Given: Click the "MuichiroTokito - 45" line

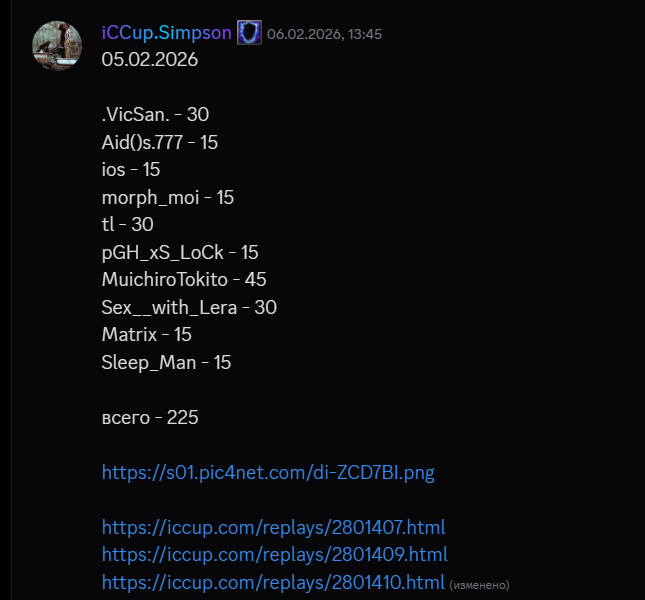Looking at the screenshot, I should (183, 279).
